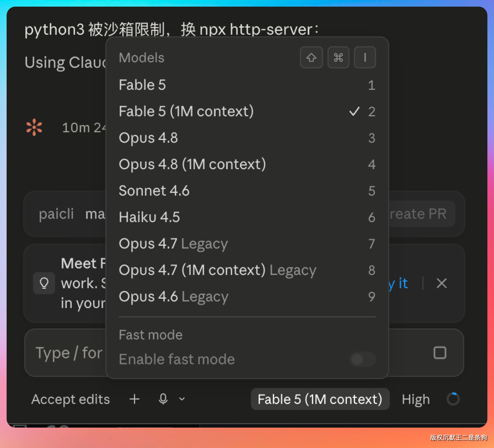Click the I key shortcut badge
Screen dimensions: 494x448
(x=365, y=57)
